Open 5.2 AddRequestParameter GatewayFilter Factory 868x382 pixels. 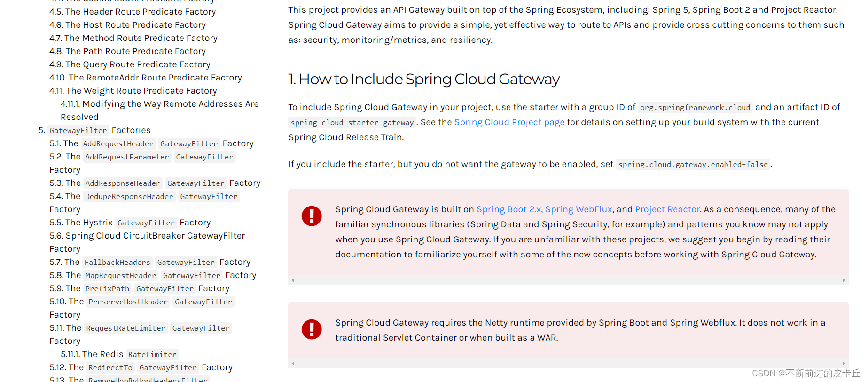click(x=142, y=163)
